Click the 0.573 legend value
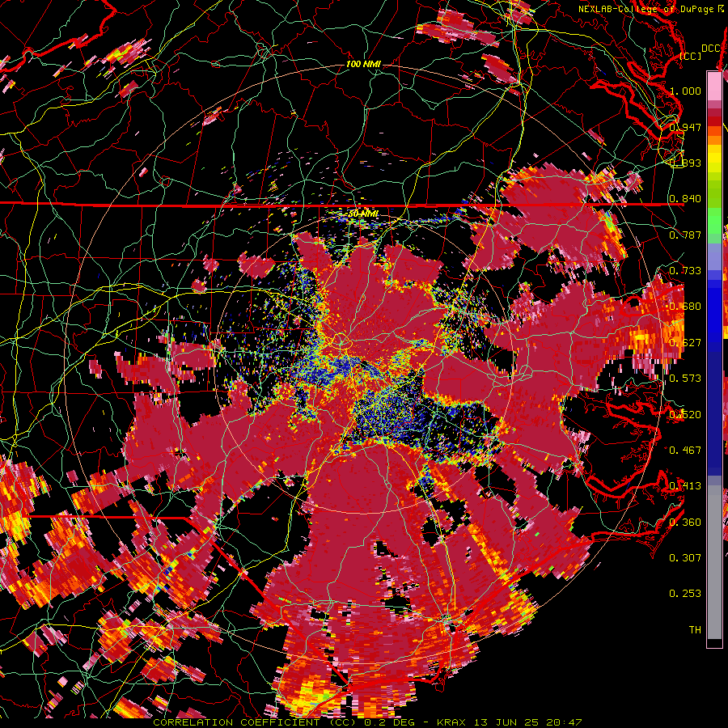The height and width of the screenshot is (728, 728). click(685, 378)
